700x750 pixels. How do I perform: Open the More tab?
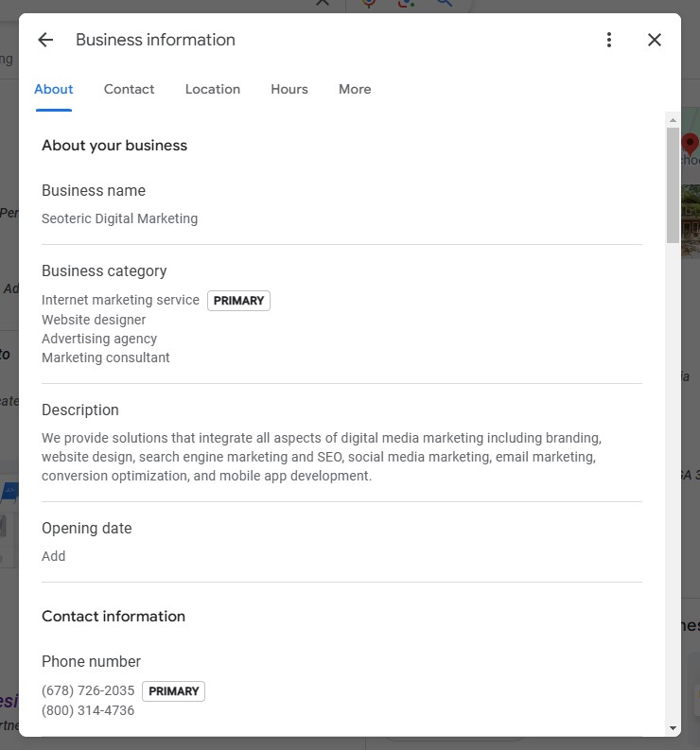355,90
